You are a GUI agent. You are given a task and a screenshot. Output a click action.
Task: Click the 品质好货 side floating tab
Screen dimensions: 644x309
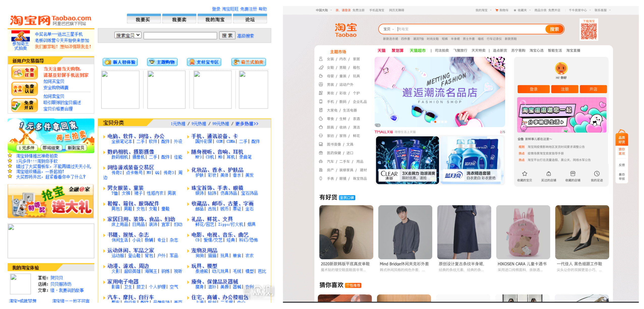coord(622,140)
